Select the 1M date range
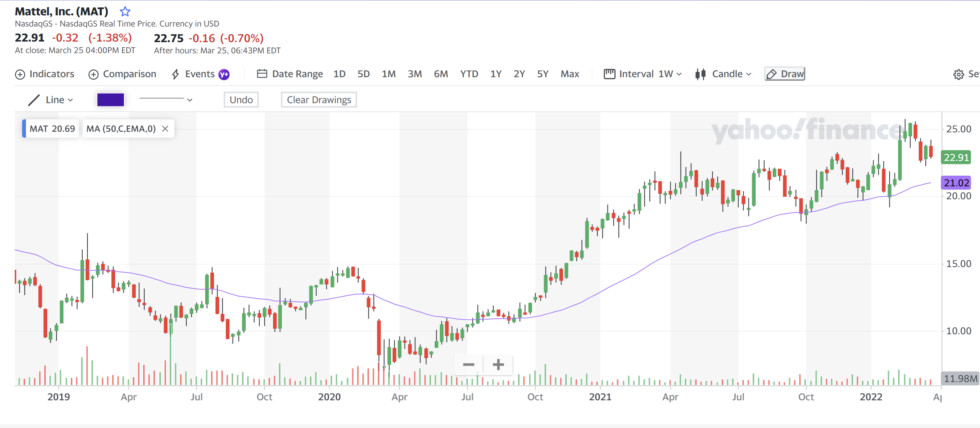The width and height of the screenshot is (980, 428). coord(388,74)
